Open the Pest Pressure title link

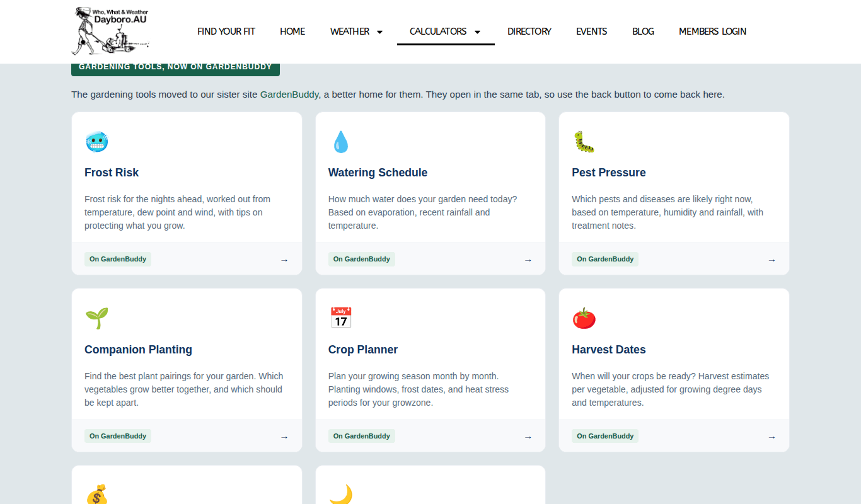pos(609,173)
